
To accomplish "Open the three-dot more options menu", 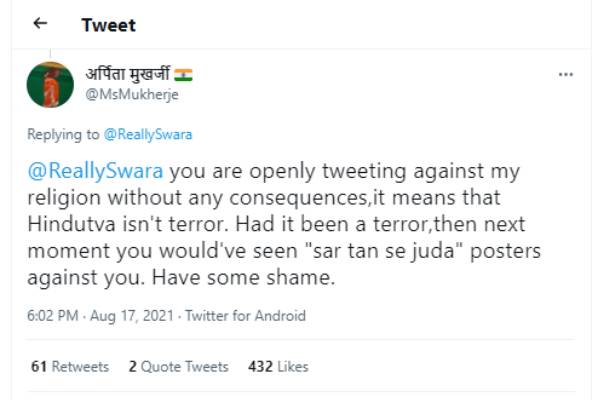I will pos(565,74).
